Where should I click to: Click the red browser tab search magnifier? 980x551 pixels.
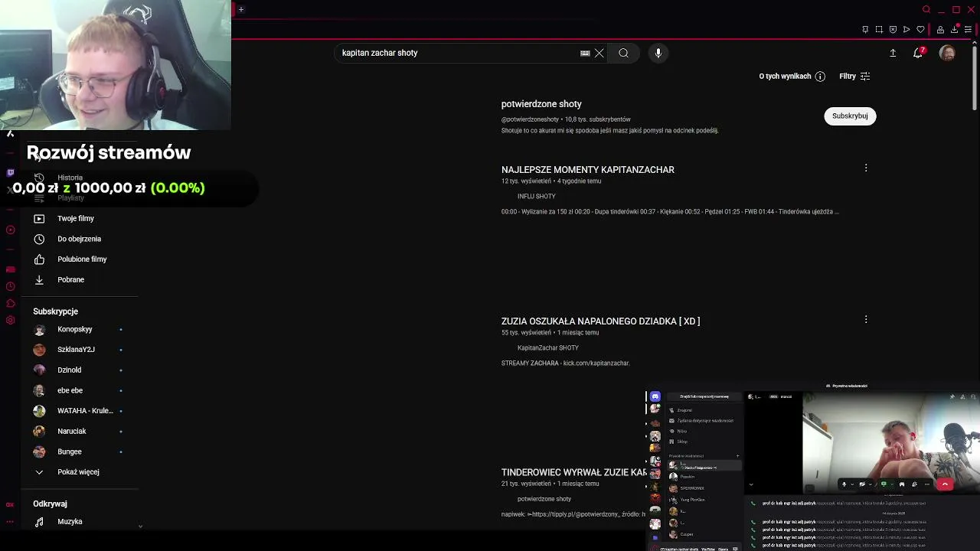point(926,9)
